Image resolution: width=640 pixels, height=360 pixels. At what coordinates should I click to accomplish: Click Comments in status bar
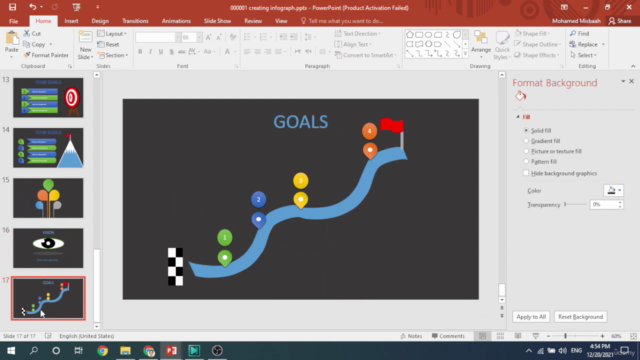[448, 336]
